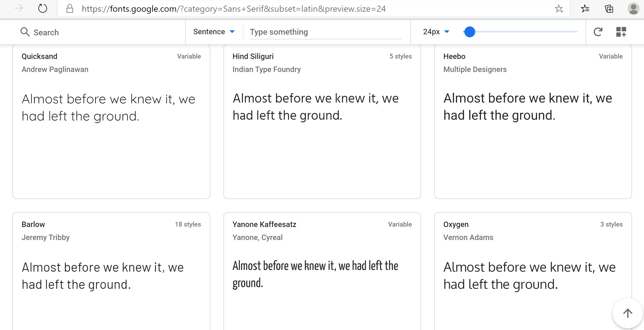Image resolution: width=644 pixels, height=330 pixels.
Task: Open selected families grid-plus icon
Action: coord(621,32)
